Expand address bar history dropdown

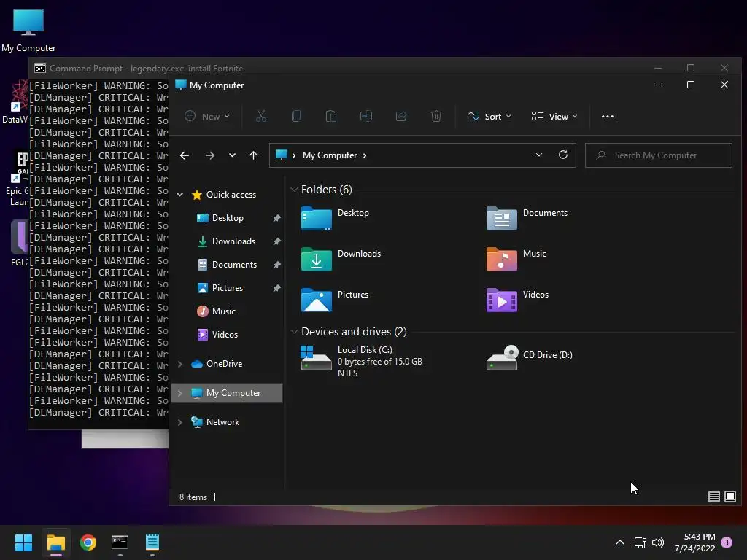pos(539,155)
